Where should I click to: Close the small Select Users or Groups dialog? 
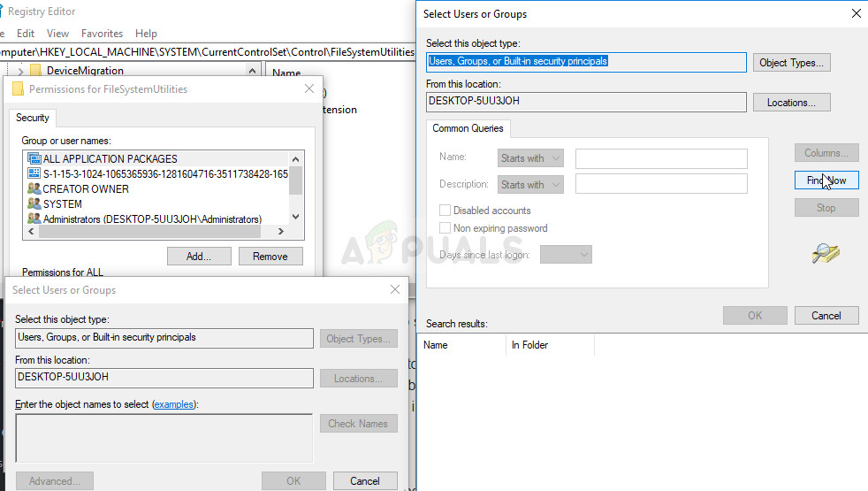coord(395,289)
